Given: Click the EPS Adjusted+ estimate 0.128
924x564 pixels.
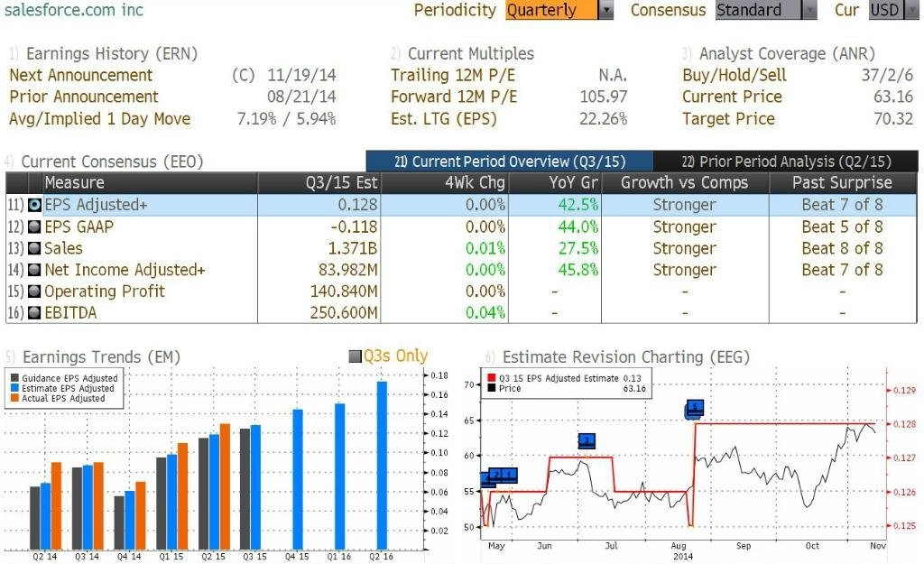Looking at the screenshot, I should click(x=357, y=205).
